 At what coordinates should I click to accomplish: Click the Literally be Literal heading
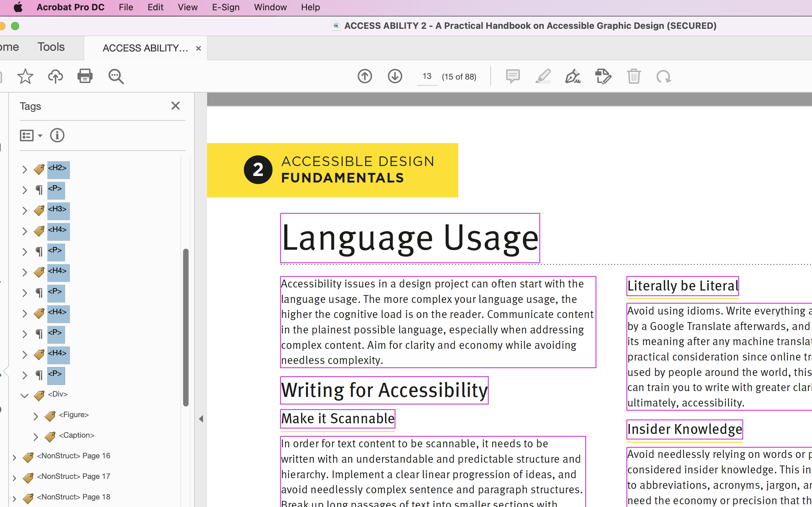tap(683, 286)
